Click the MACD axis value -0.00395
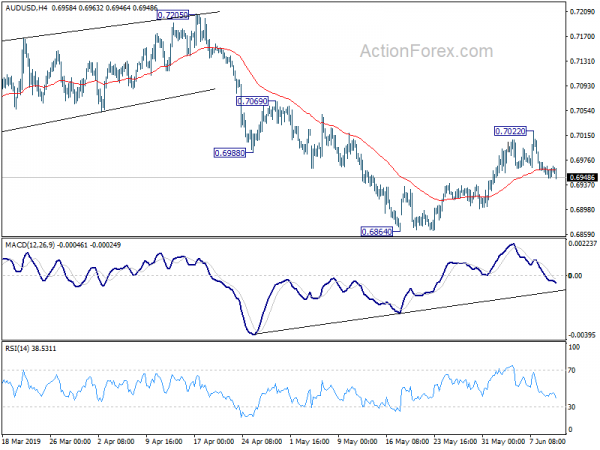 click(582, 335)
